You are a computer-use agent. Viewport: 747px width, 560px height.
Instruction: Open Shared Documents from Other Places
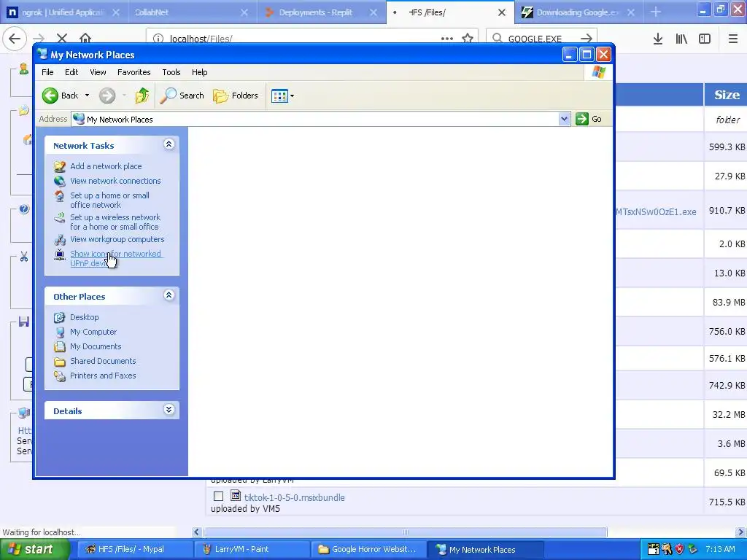[103, 361]
